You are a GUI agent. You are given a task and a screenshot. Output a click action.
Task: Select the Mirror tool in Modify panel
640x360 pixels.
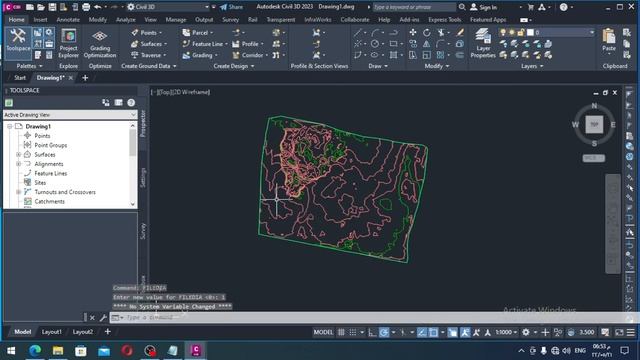pos(427,44)
